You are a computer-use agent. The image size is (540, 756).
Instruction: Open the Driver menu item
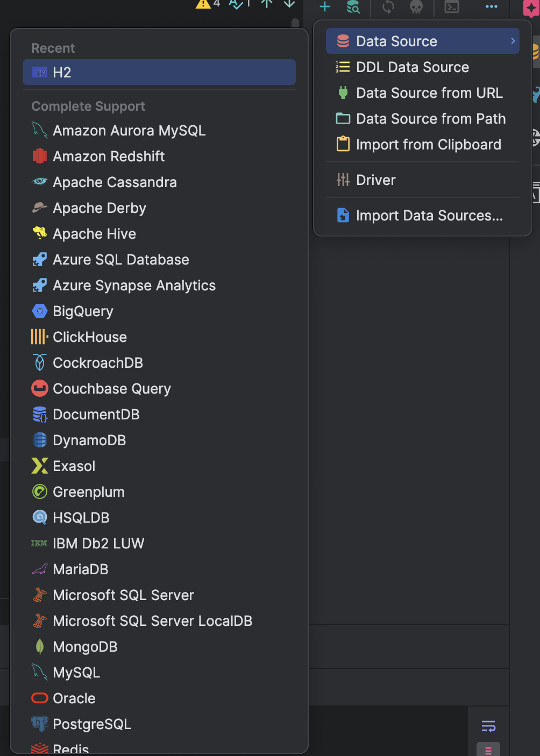point(375,180)
